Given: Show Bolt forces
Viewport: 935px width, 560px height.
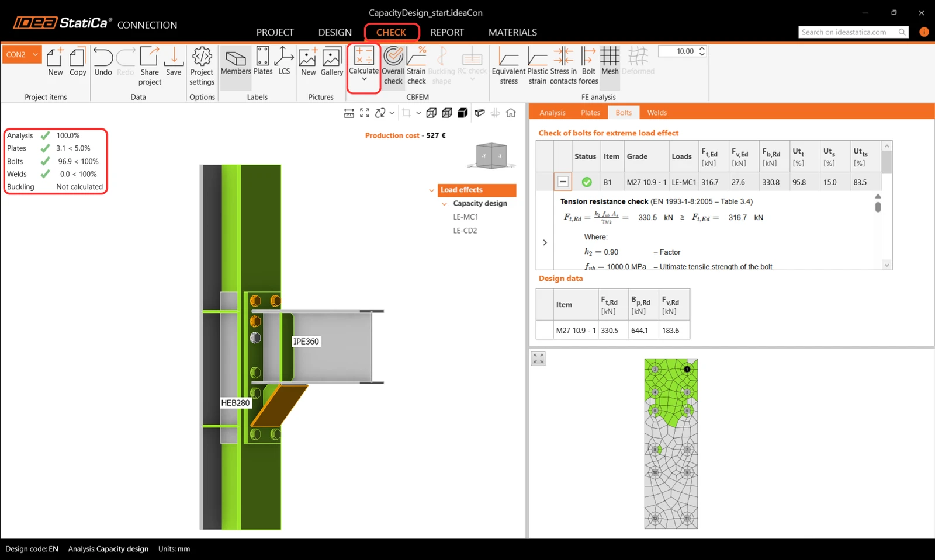Looking at the screenshot, I should 588,67.
